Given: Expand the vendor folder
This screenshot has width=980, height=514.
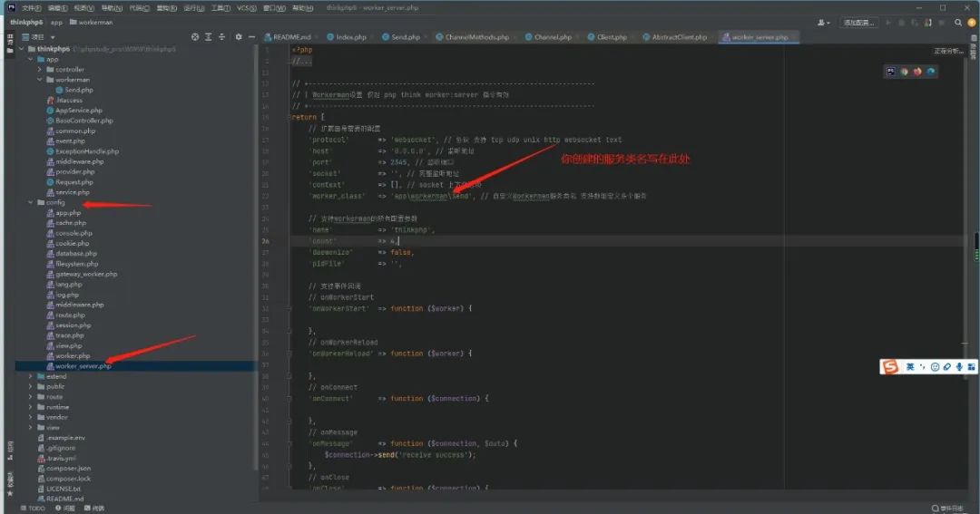Looking at the screenshot, I should click(x=31, y=417).
